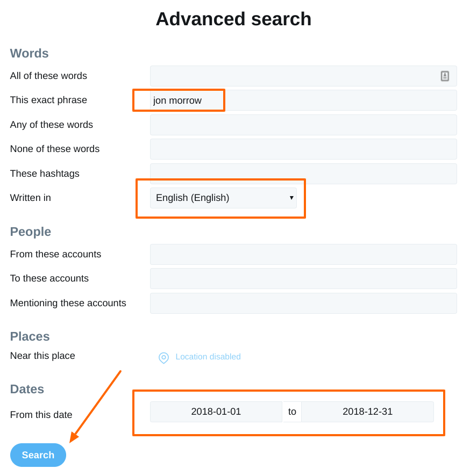Click the Location disabled link

[208, 357]
